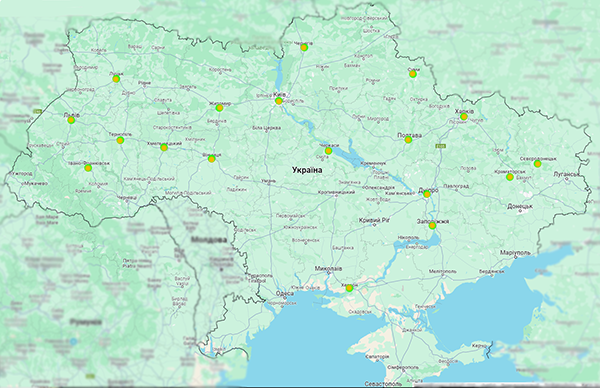Click the Севастополь city label
The height and width of the screenshot is (388, 600).
[x=383, y=383]
